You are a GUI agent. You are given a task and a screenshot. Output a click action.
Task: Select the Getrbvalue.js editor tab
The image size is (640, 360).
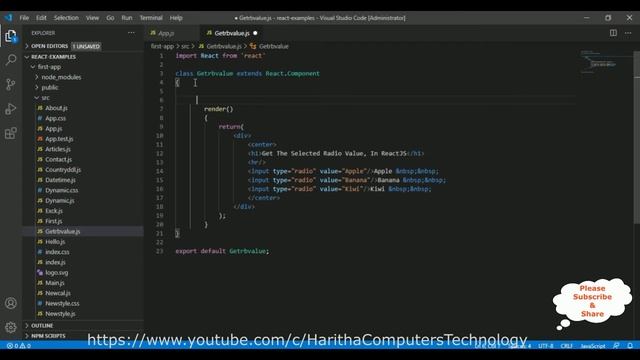coord(233,33)
